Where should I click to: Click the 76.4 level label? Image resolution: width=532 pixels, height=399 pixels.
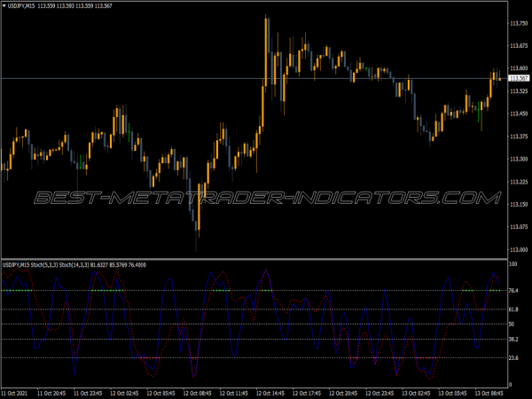pos(514,291)
